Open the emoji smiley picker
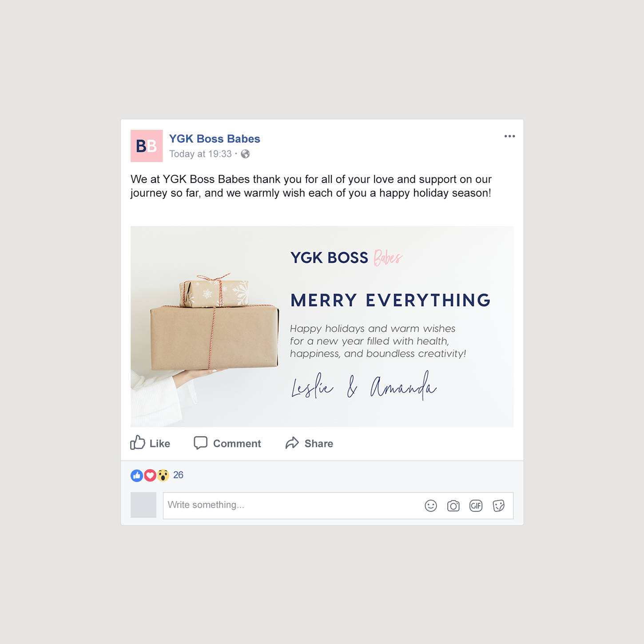Viewport: 644px width, 644px height. coord(431,506)
